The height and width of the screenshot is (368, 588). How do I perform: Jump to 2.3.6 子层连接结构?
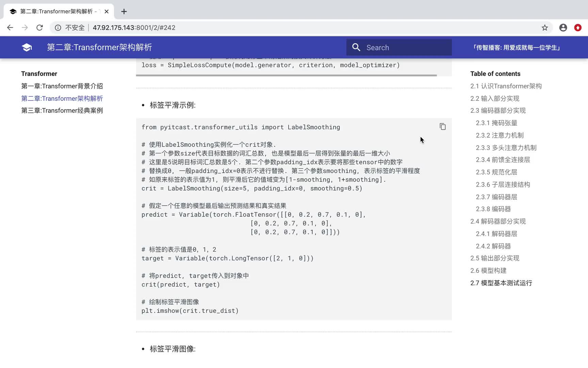[503, 184]
